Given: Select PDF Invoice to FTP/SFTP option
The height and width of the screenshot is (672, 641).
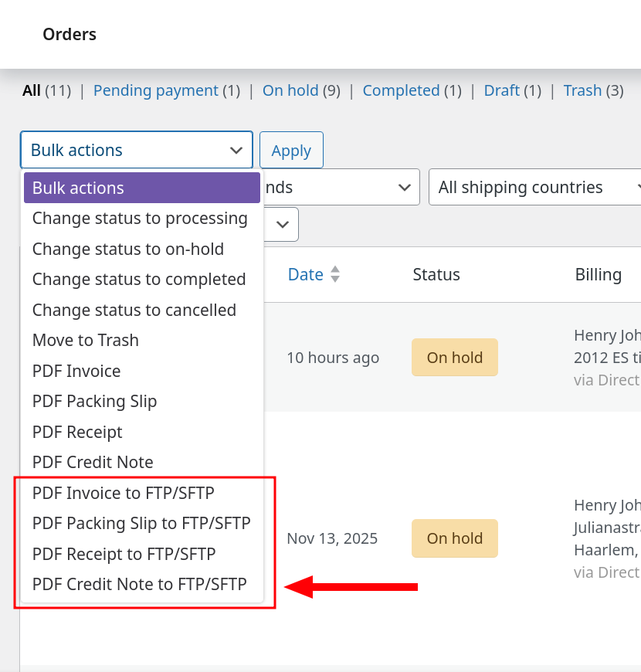Looking at the screenshot, I should click(123, 493).
